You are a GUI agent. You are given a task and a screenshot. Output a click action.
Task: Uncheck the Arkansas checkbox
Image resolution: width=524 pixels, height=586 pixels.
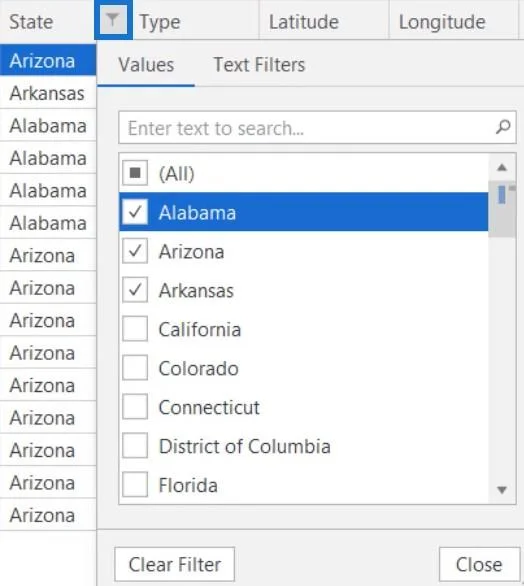(135, 290)
